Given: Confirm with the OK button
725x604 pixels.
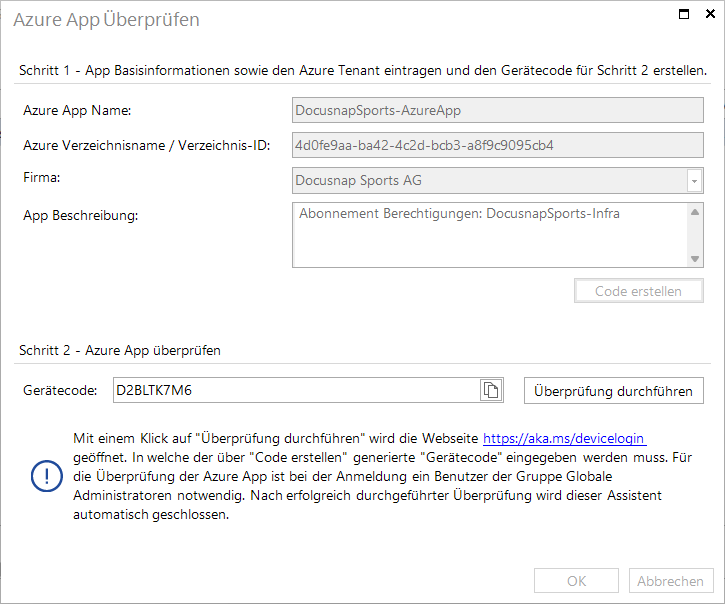Looking at the screenshot, I should [x=576, y=581].
